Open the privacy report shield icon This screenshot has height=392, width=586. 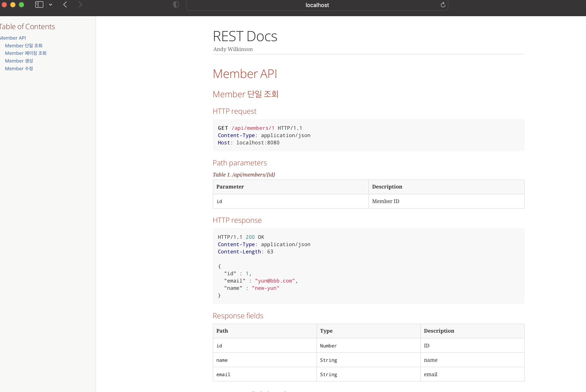click(x=176, y=4)
